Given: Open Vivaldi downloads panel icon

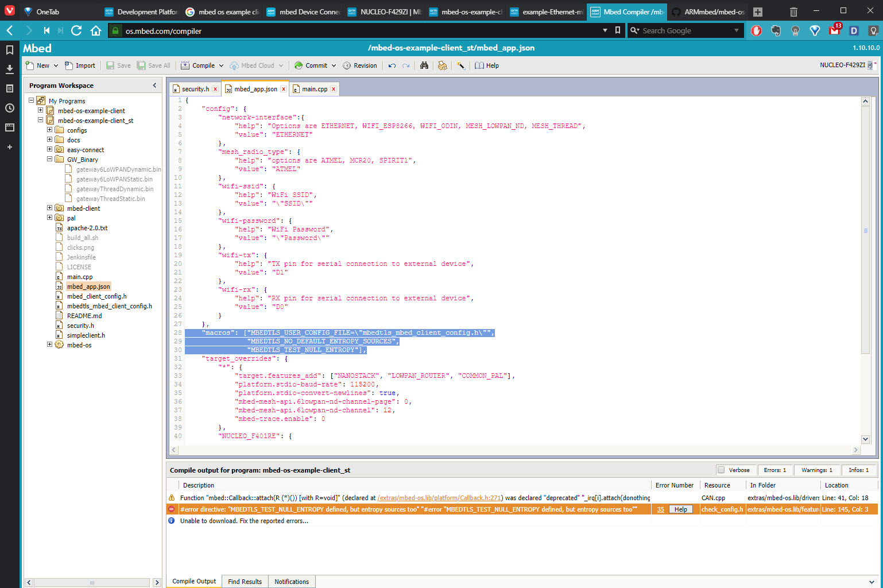Looking at the screenshot, I should [x=9, y=69].
